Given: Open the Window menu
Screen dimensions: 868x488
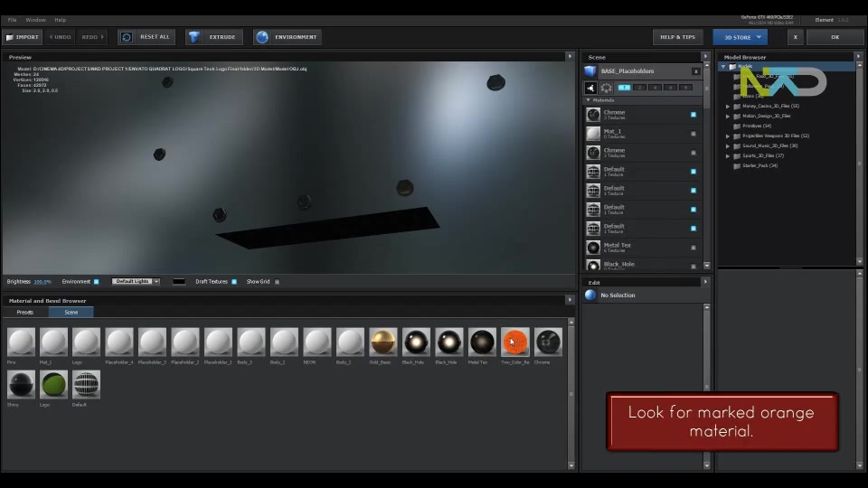Looking at the screenshot, I should pos(35,20).
